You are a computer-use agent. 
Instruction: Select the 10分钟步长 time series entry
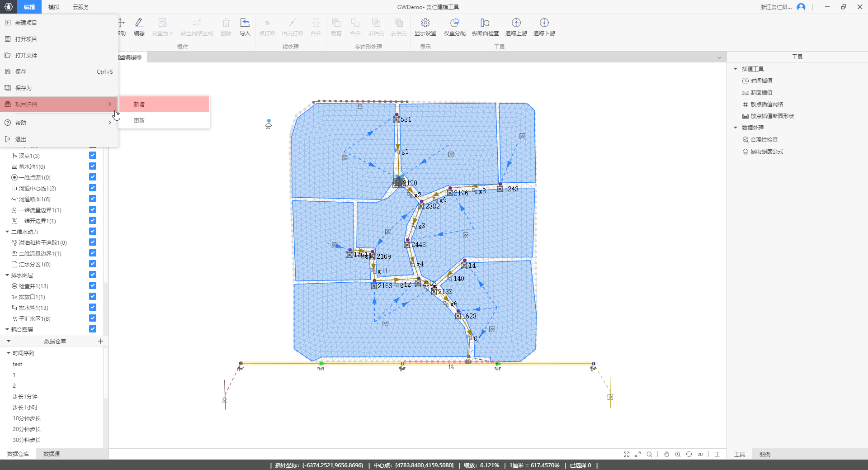(x=27, y=418)
